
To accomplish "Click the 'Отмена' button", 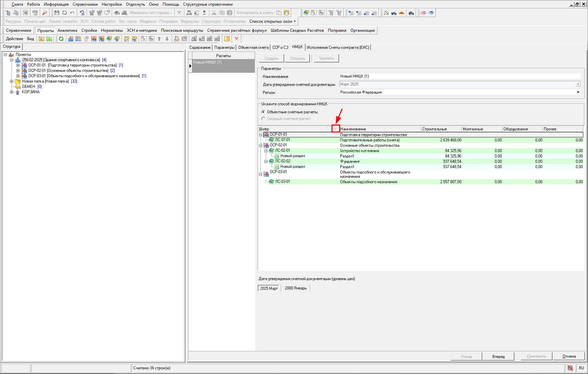I will click(x=569, y=356).
